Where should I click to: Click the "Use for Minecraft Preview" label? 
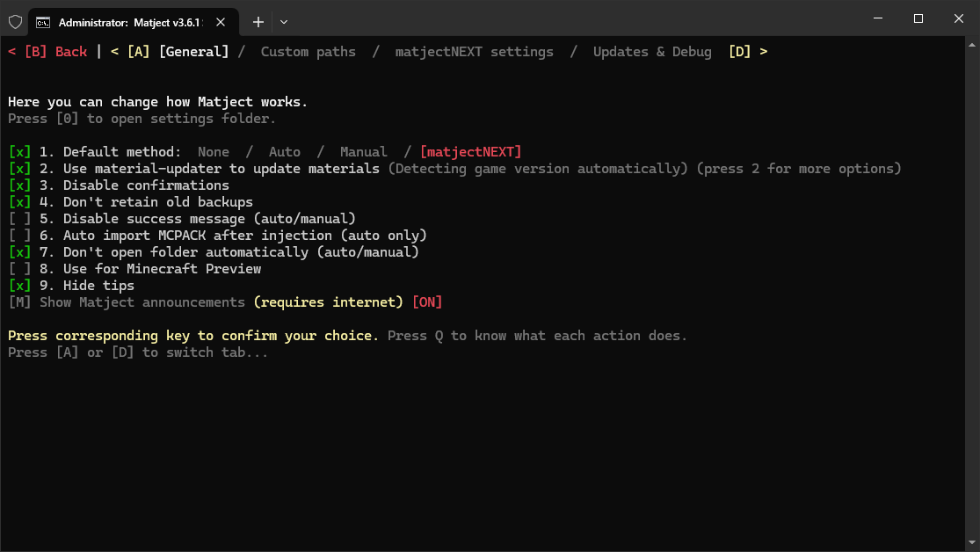pyautogui.click(x=162, y=269)
